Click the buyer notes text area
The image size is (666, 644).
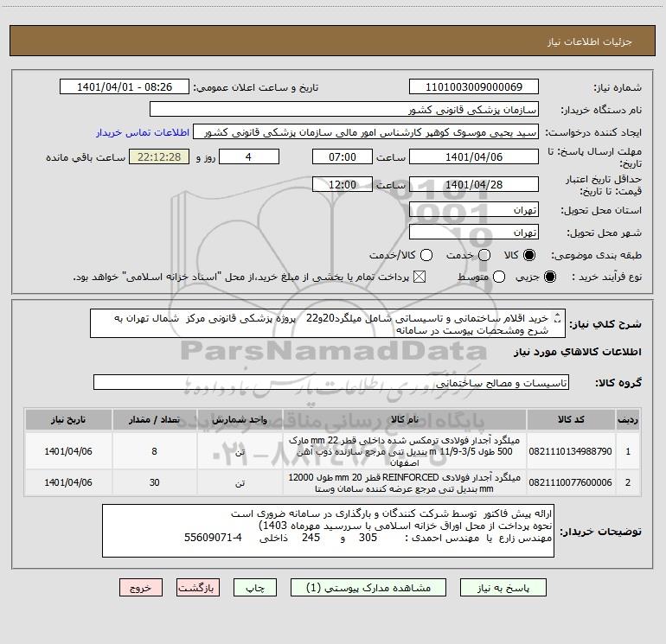coord(328,531)
